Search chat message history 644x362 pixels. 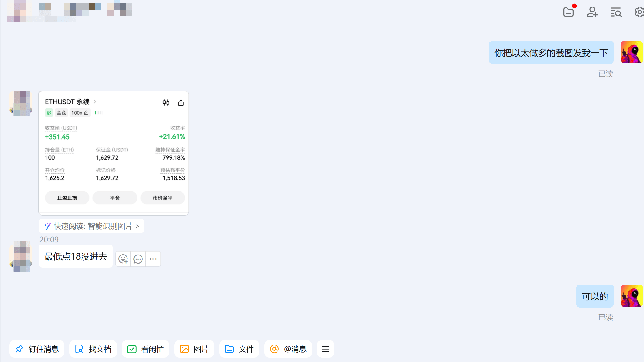[616, 12]
